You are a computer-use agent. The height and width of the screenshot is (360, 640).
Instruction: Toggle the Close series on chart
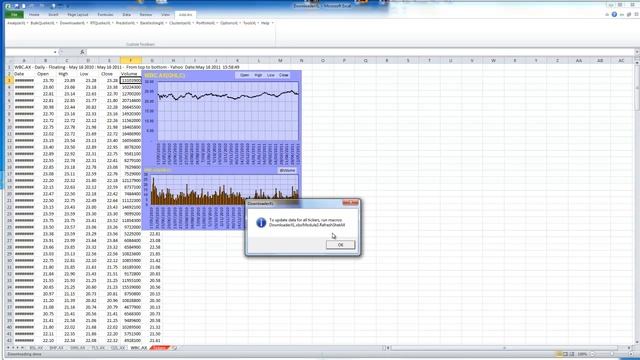pyautogui.click(x=283, y=75)
